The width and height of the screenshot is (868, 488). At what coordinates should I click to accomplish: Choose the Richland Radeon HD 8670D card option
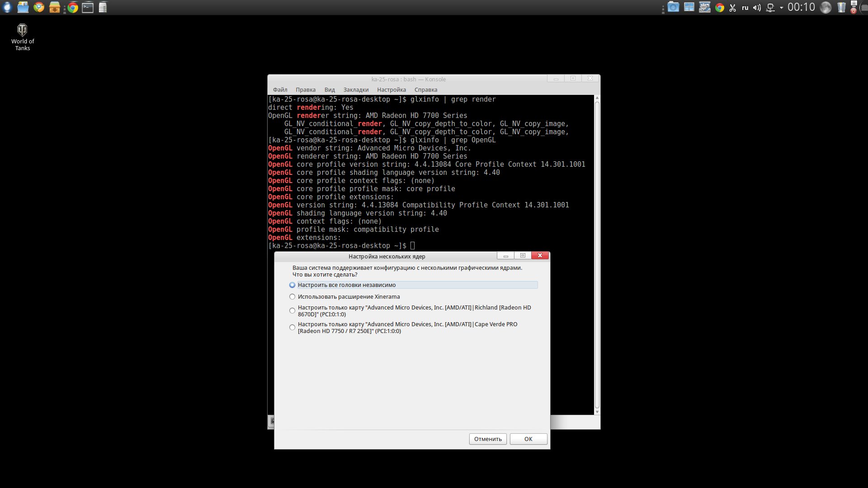click(x=292, y=311)
